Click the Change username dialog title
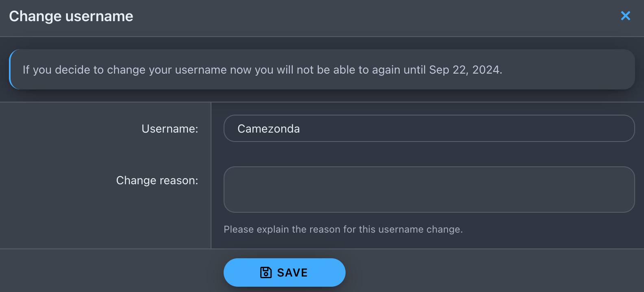 71,16
